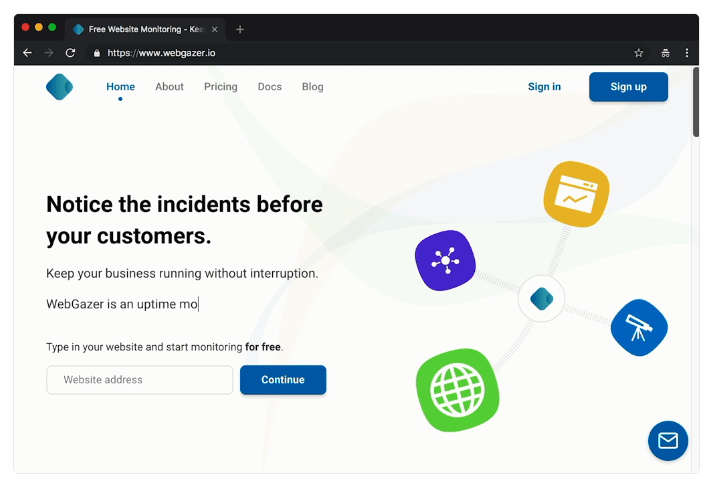This screenshot has height=496, width=708.
Task: Focus the Website address input field
Action: click(x=139, y=380)
